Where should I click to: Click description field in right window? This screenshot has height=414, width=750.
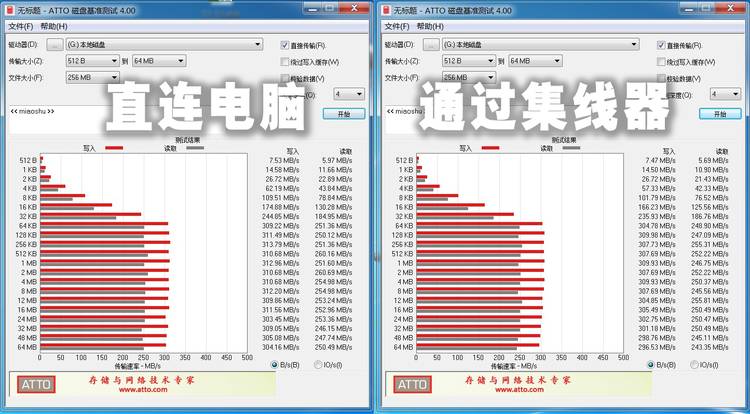tap(539, 120)
